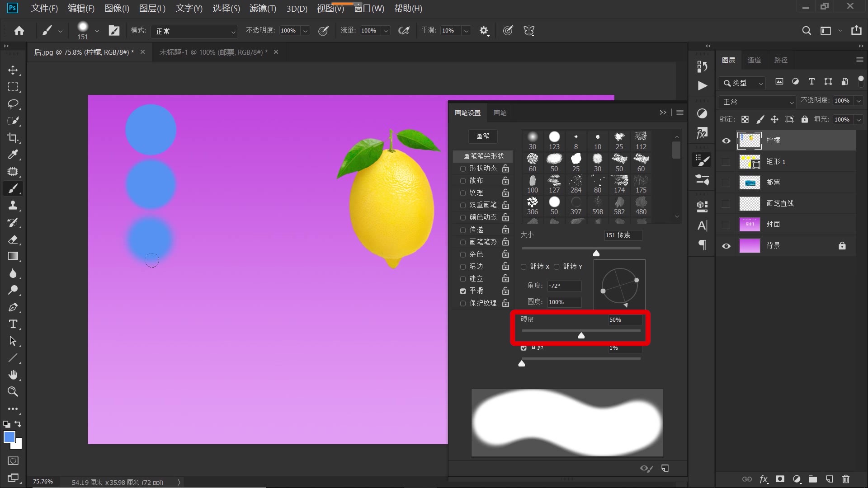Select the Move tool
Screen dimensions: 868x488
tap(13, 70)
